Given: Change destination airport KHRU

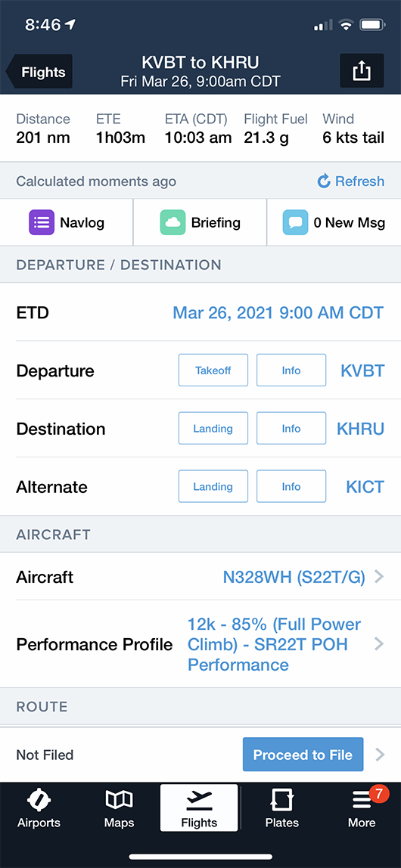Looking at the screenshot, I should tap(361, 429).
